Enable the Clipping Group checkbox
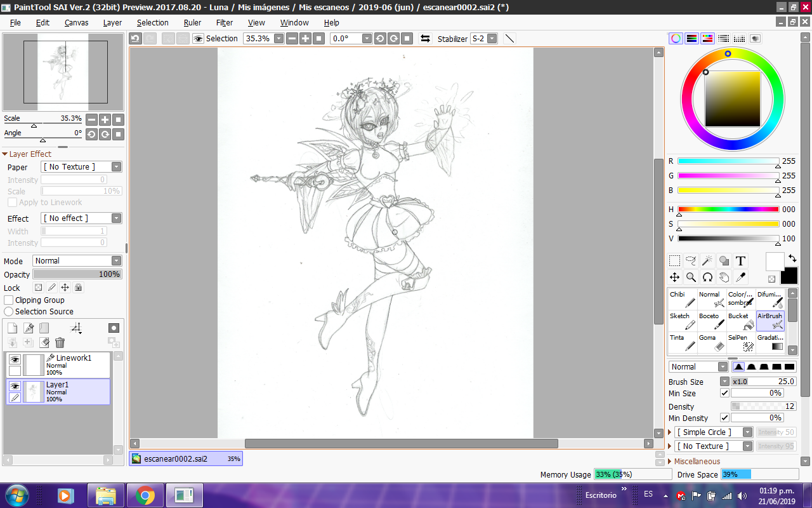812x508 pixels. point(9,300)
